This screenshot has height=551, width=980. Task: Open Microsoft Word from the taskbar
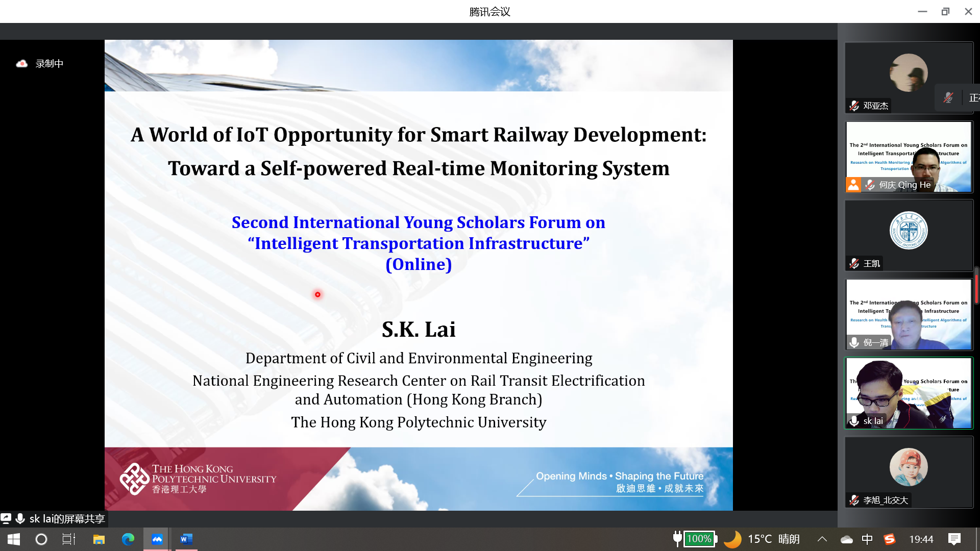coord(186,539)
